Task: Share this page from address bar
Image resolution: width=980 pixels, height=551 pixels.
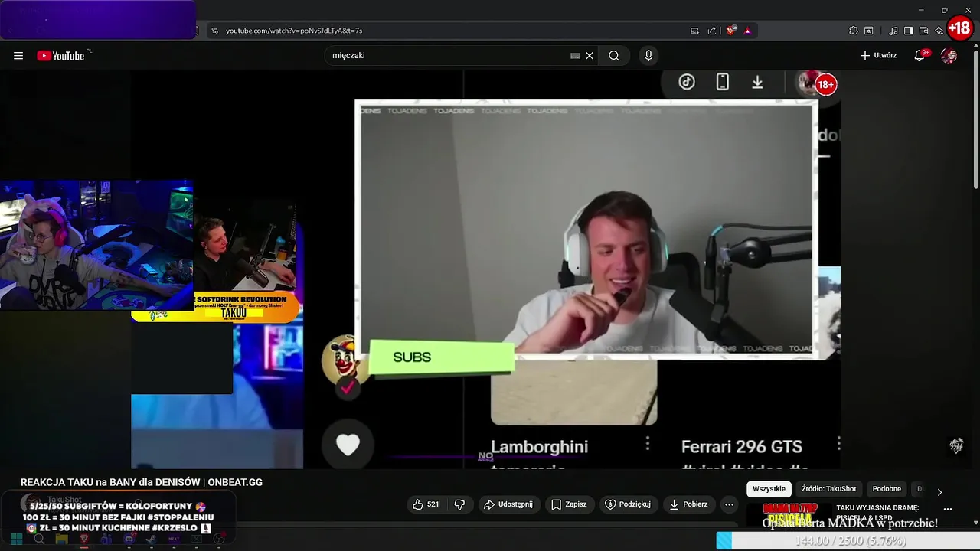Action: pos(712,31)
